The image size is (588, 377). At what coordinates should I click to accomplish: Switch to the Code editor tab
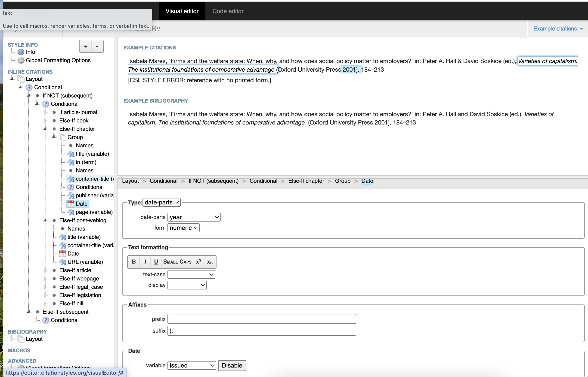coord(228,11)
